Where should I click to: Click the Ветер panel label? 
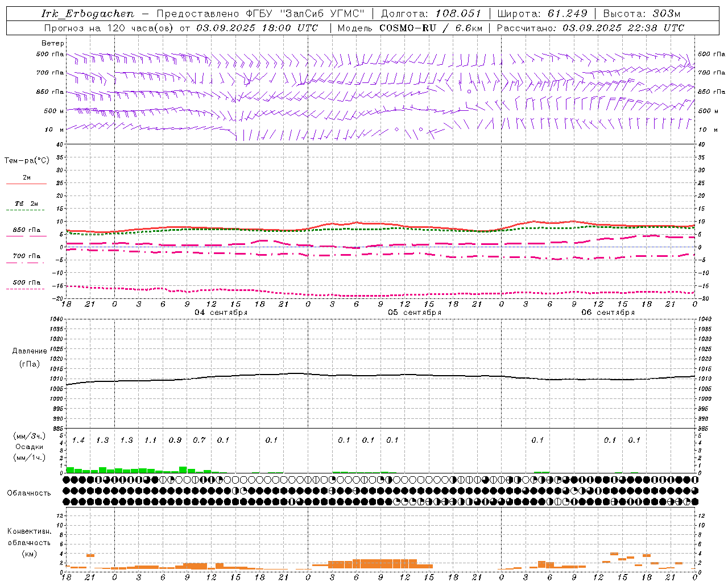(x=52, y=43)
